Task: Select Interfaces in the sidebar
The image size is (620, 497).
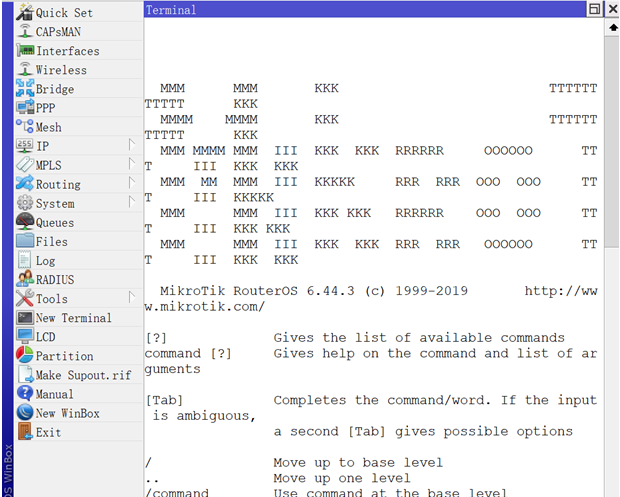Action: coord(68,51)
